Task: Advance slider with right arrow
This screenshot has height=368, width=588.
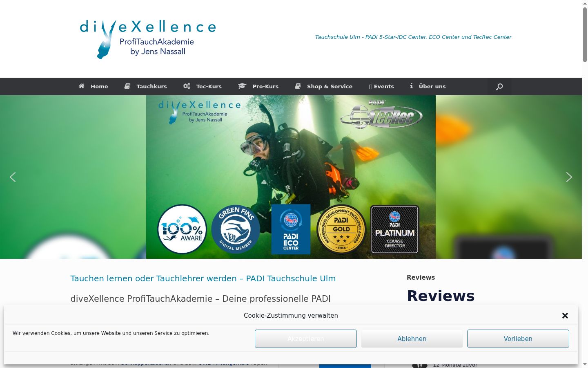Action: (x=569, y=177)
